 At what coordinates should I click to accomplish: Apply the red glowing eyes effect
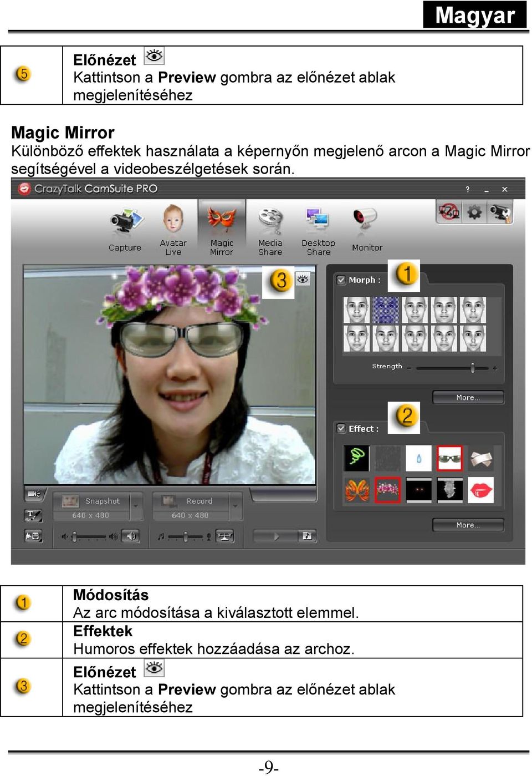[418, 490]
